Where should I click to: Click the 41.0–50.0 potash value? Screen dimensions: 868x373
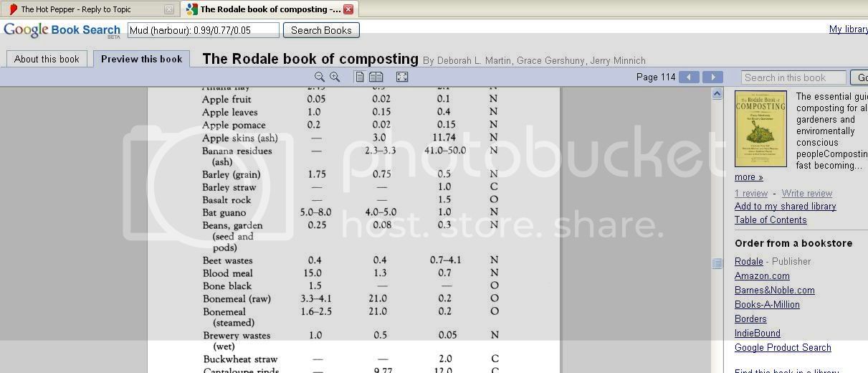click(444, 151)
